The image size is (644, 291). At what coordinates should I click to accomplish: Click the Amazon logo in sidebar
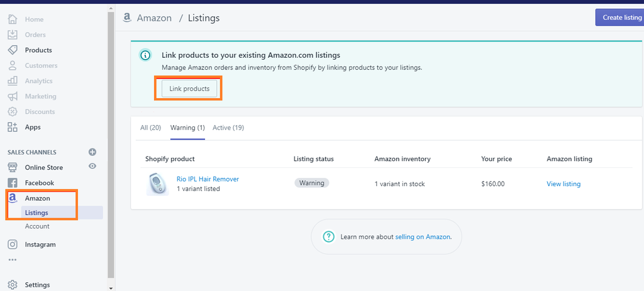click(x=13, y=198)
